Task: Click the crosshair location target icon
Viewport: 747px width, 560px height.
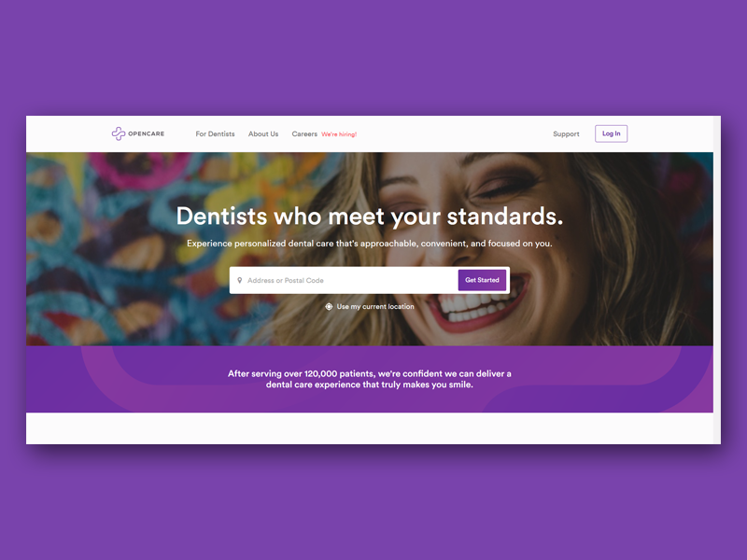Action: (329, 307)
